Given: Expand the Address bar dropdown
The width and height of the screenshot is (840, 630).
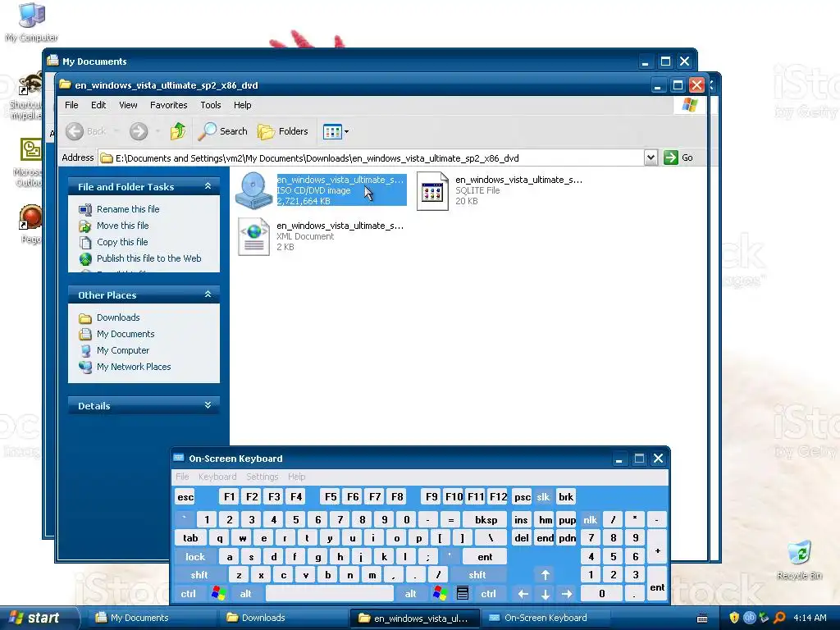Looking at the screenshot, I should tap(651, 157).
